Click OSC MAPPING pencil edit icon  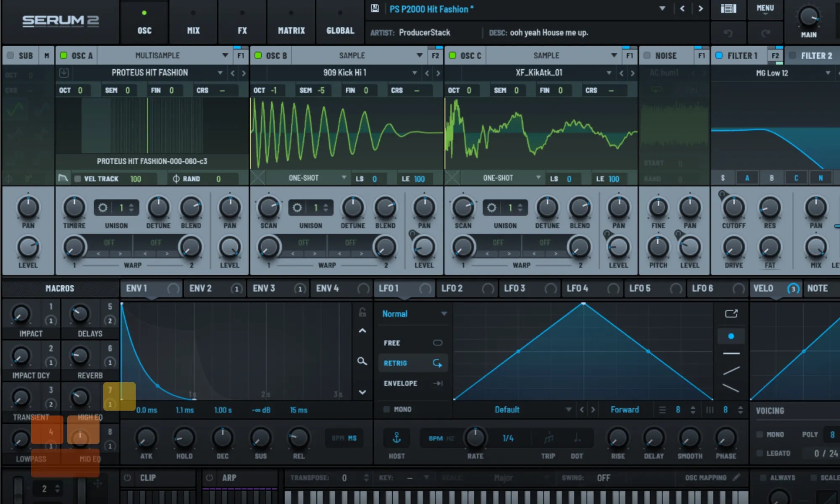pyautogui.click(x=736, y=478)
